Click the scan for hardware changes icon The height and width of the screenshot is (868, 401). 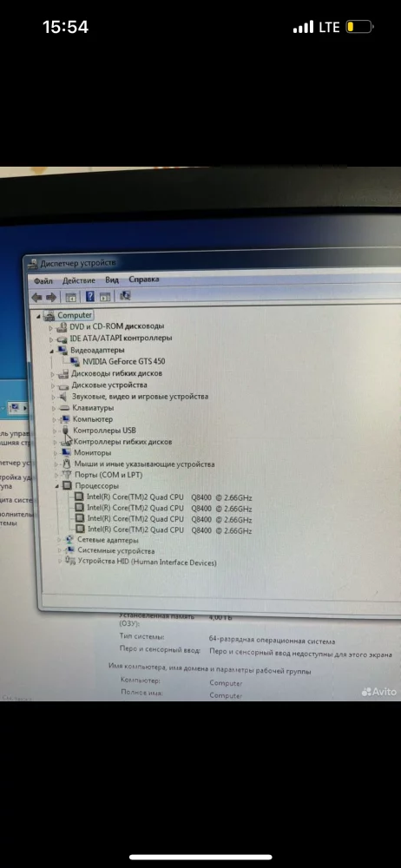click(125, 296)
